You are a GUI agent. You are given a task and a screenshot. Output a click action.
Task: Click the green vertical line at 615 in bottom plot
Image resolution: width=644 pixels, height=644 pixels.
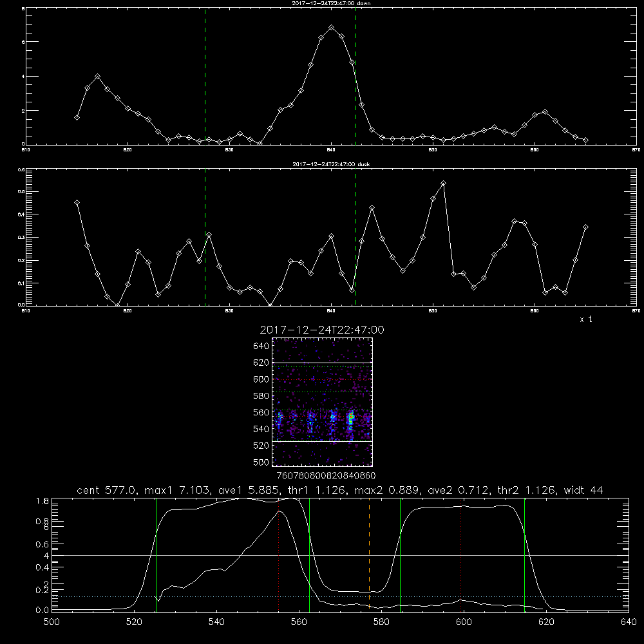point(524,554)
